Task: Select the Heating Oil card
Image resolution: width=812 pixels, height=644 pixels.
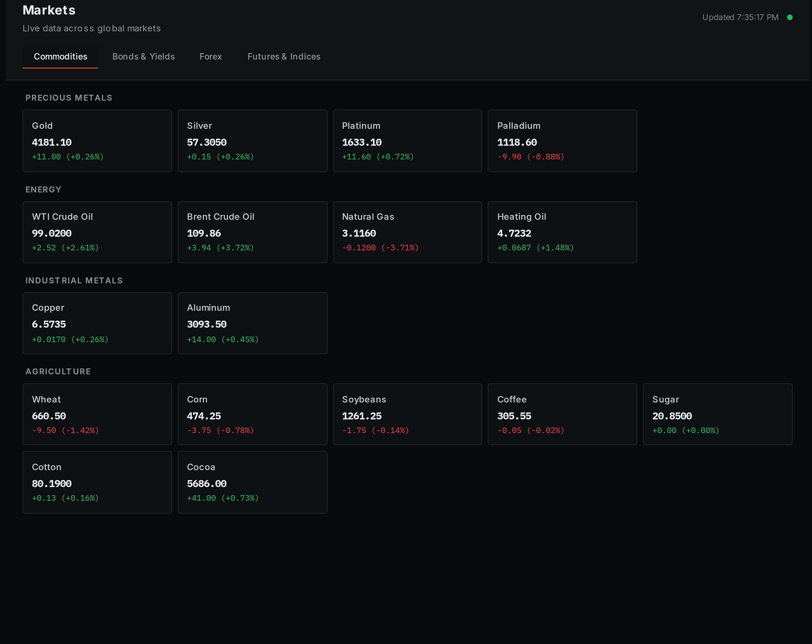Action: (x=562, y=232)
